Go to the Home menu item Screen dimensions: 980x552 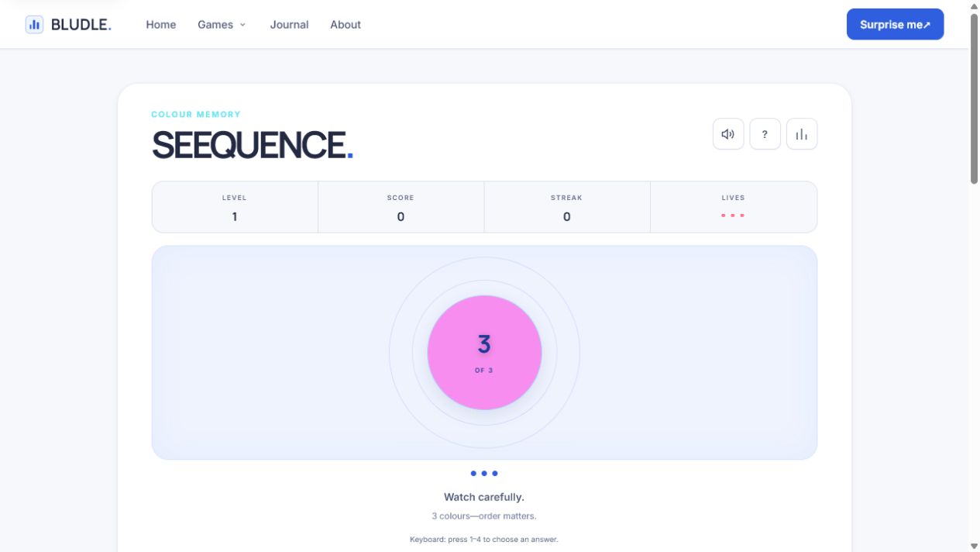click(x=161, y=25)
